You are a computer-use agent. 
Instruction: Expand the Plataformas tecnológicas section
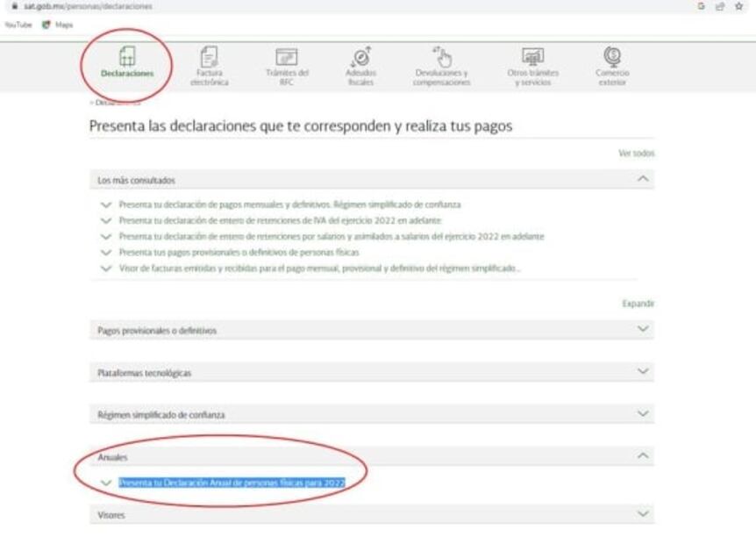point(643,372)
